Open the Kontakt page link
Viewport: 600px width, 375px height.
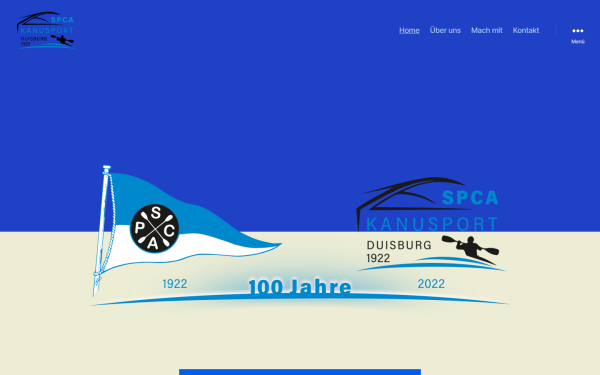[x=526, y=30]
